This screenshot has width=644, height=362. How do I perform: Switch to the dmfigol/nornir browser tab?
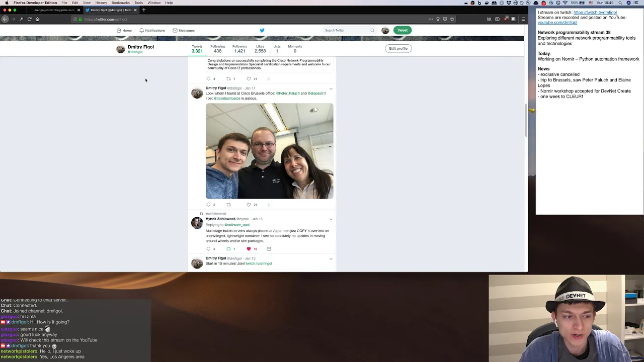point(54,10)
